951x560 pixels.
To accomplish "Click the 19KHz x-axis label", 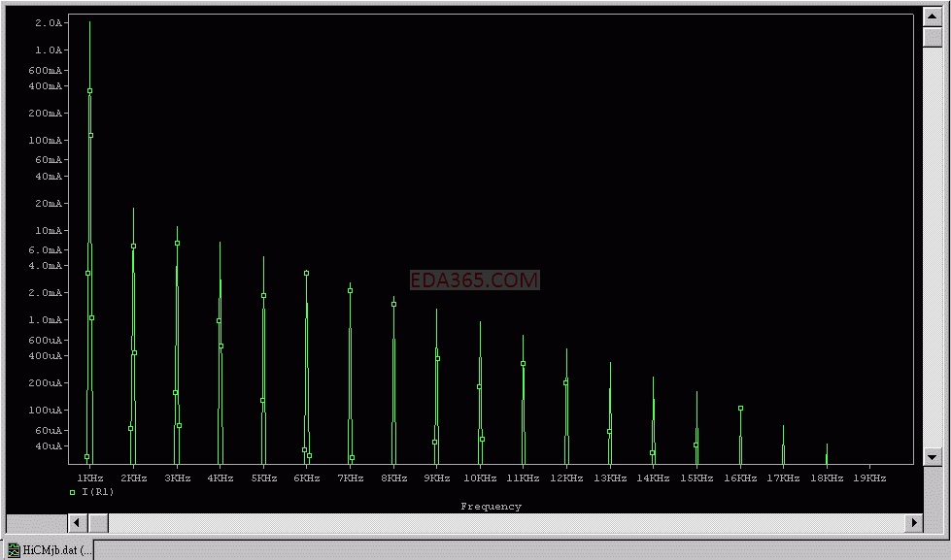I will (869, 478).
